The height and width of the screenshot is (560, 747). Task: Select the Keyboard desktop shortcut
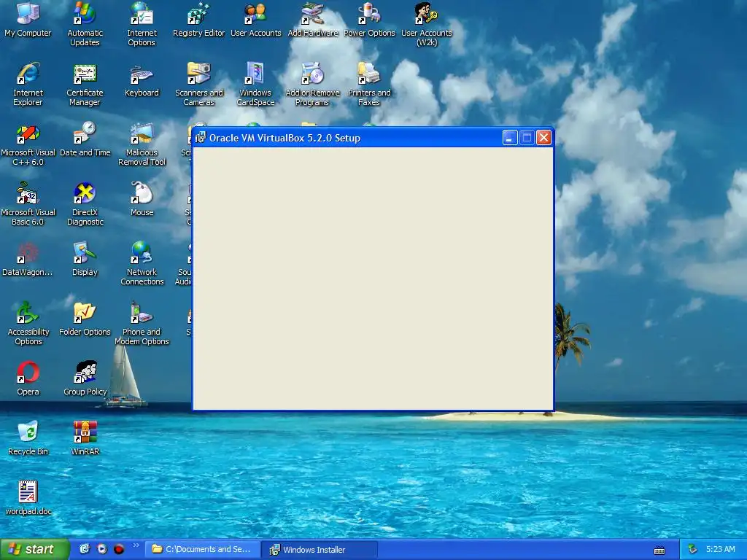point(142,80)
